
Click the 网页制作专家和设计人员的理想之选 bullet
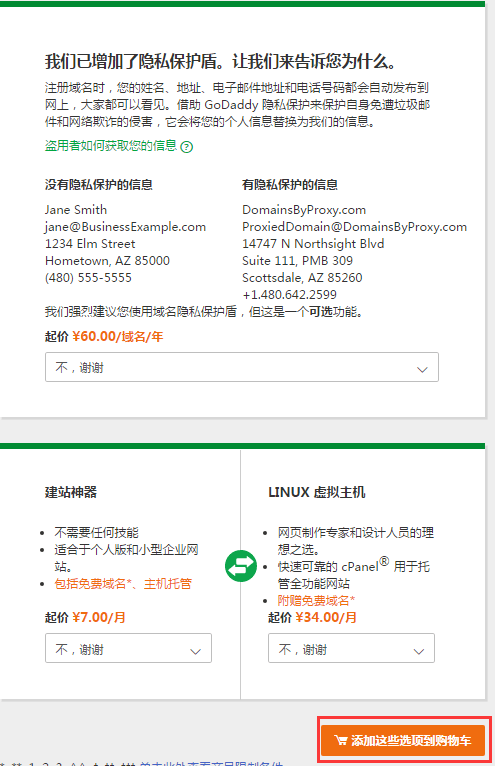click(x=356, y=541)
